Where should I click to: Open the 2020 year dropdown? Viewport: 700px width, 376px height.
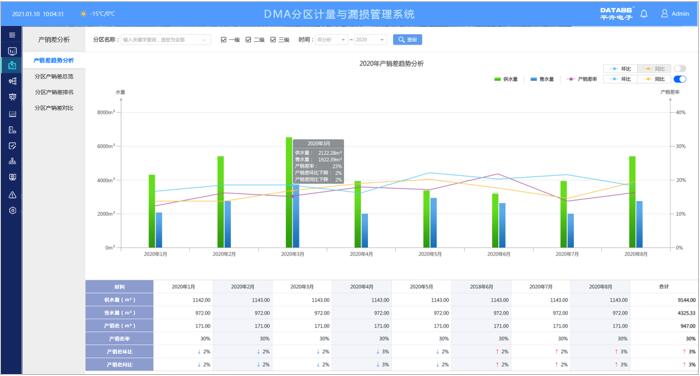(x=370, y=40)
